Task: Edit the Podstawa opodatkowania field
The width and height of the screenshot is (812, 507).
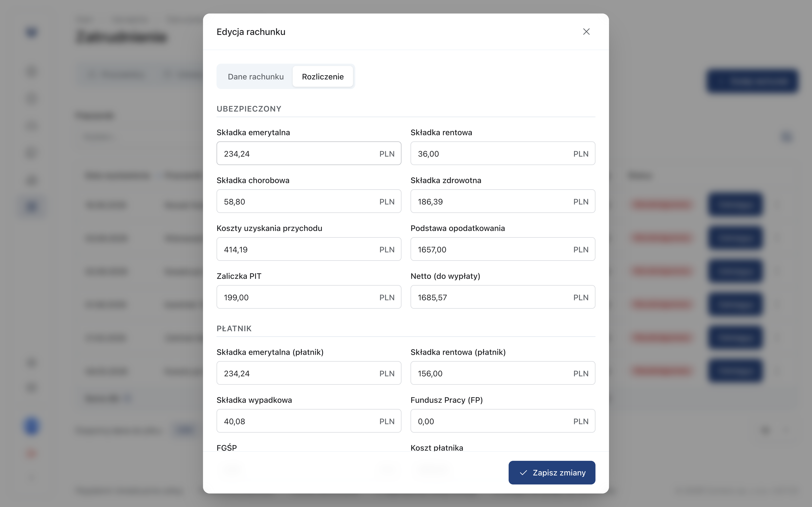Action: click(503, 249)
